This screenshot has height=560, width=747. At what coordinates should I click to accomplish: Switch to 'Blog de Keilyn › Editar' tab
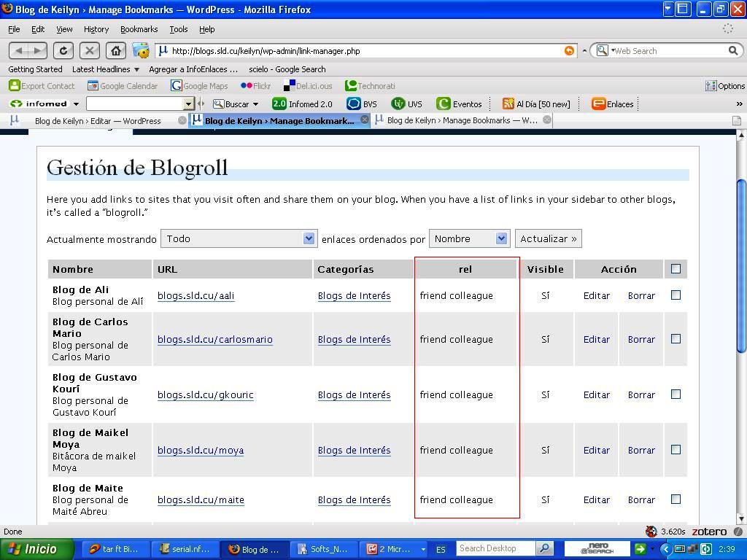point(98,120)
